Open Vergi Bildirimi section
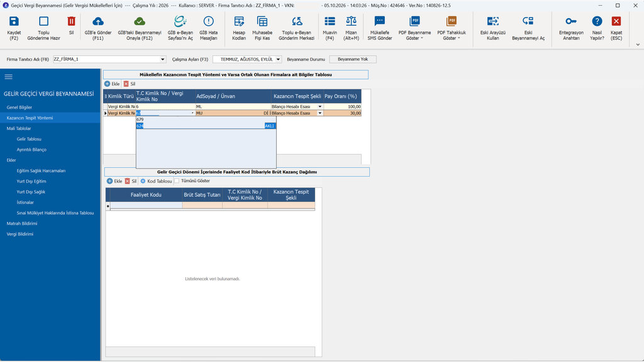Viewport: 644px width, 362px height. [x=20, y=234]
